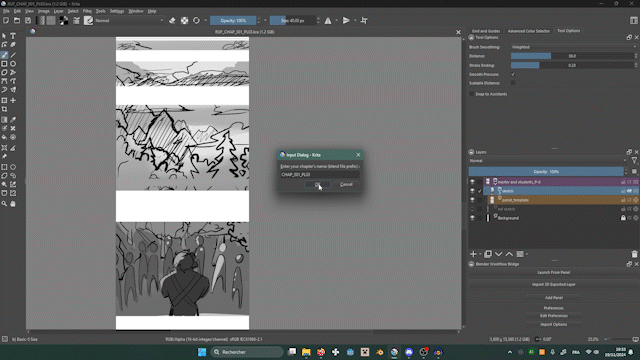This screenshot has height=360, width=640.
Task: Hide the Background layer eye icon
Action: (x=472, y=218)
